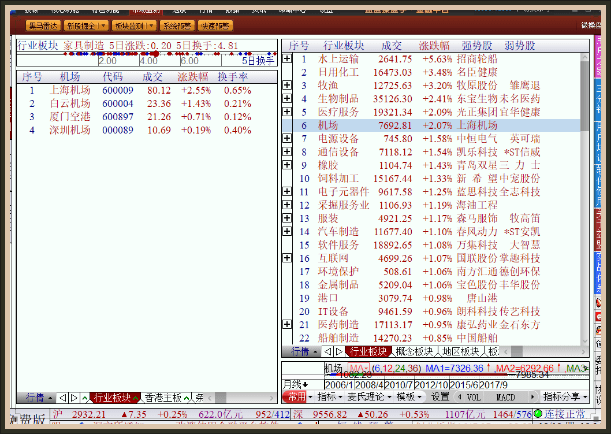This screenshot has width=611, height=434.
Task: Expand the 医疗服务 sector row
Action: (287, 112)
